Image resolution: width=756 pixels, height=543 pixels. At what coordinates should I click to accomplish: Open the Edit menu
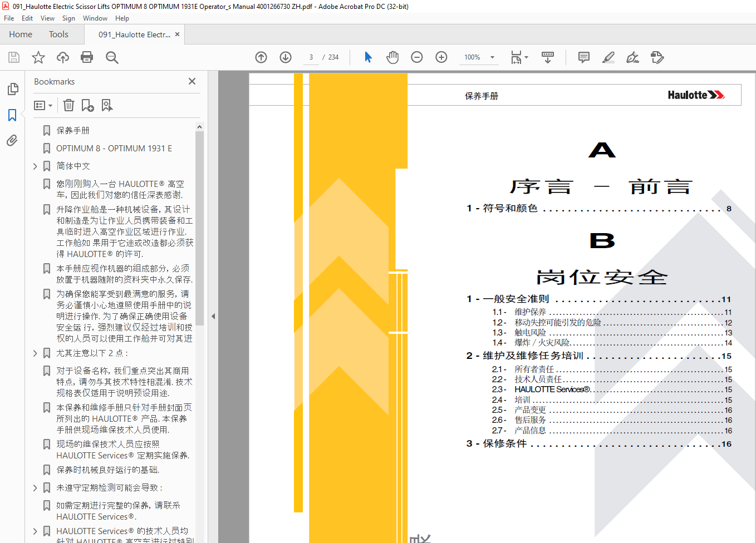click(x=27, y=18)
